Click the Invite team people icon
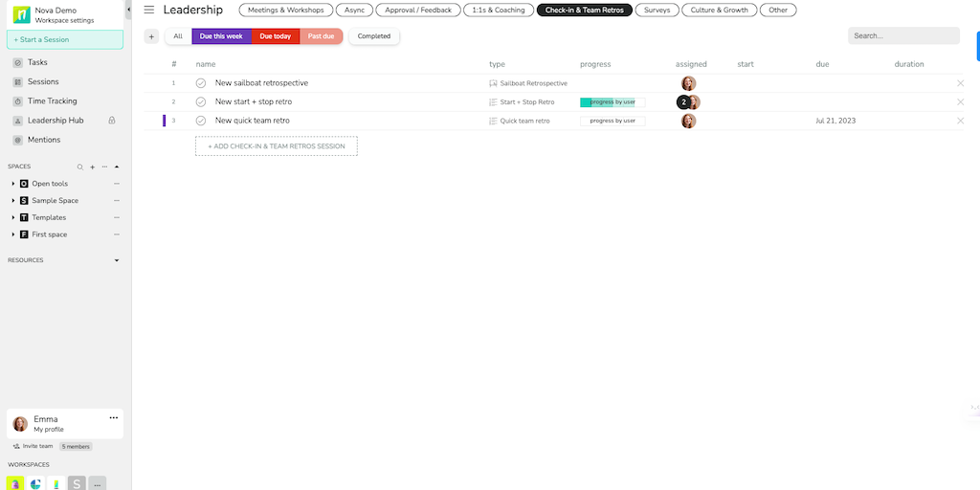The width and height of the screenshot is (980, 490). point(16,446)
